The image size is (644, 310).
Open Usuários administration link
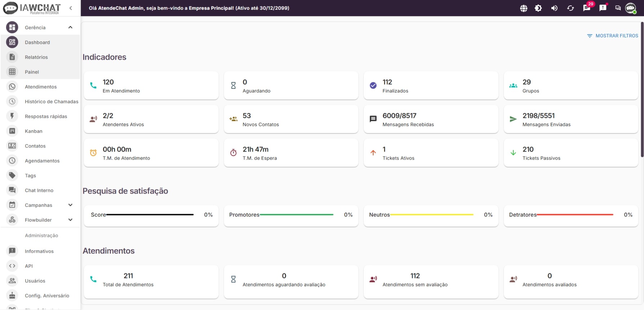tap(35, 281)
